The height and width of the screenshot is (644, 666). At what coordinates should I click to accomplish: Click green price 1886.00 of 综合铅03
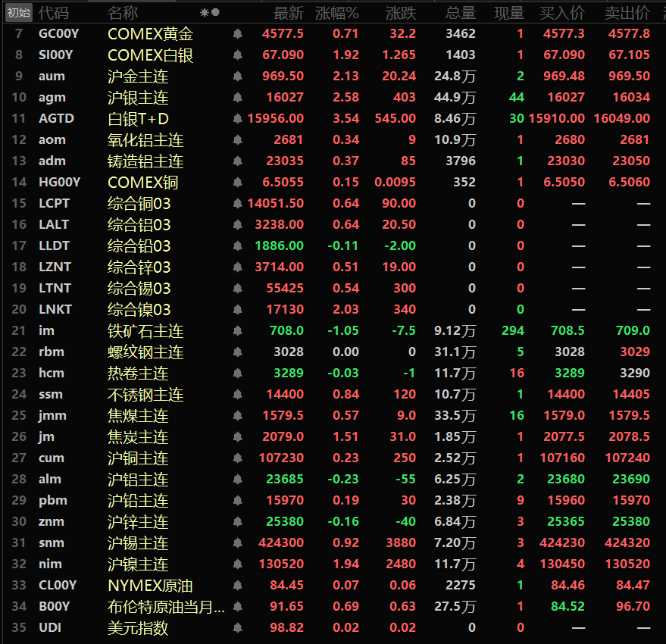click(279, 246)
